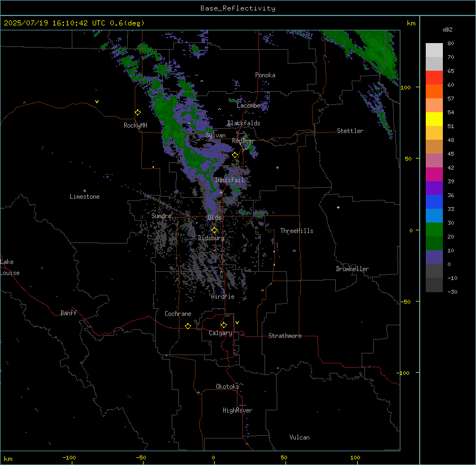Click the -30 value in dBZ legend

click(452, 292)
